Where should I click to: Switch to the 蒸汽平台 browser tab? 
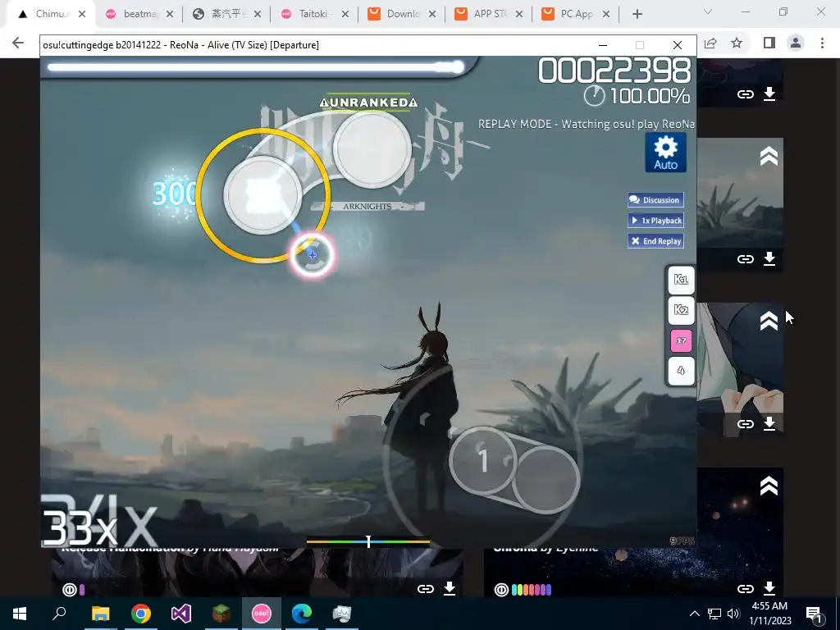[x=228, y=14]
